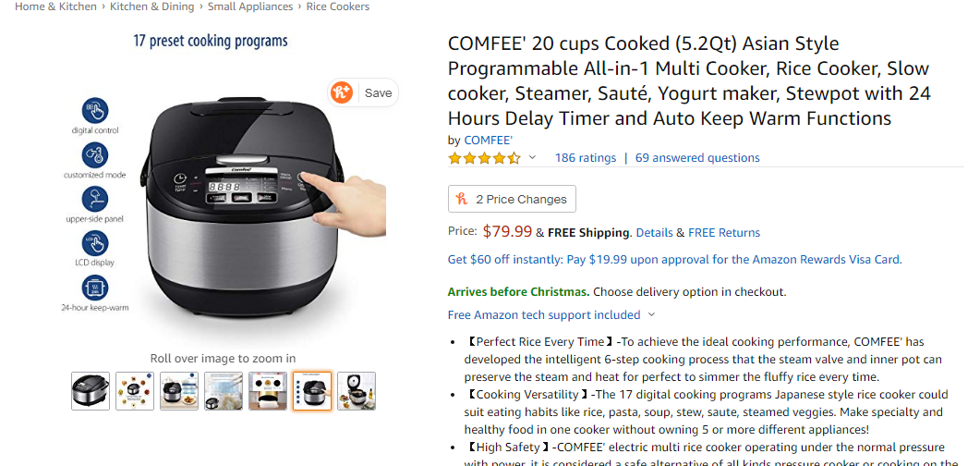Click the customized mode feature icon
Viewport: 980px width, 466px height.
point(95,154)
